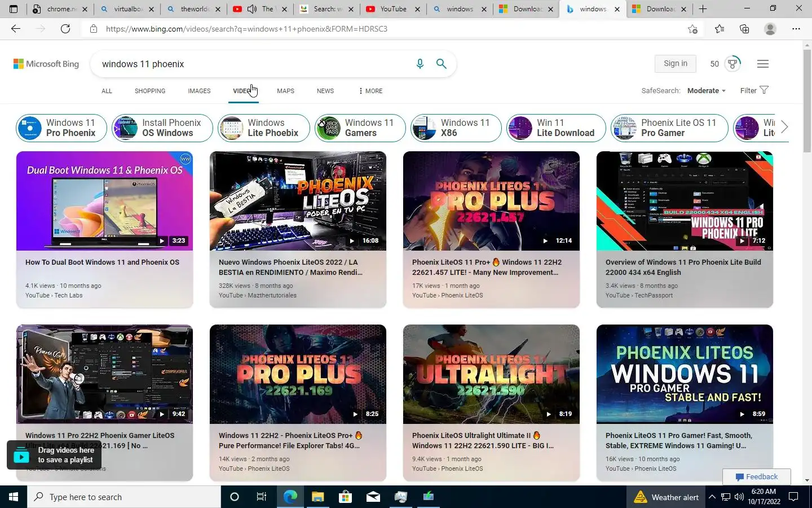
Task: Click the site info lock icon
Action: (94, 29)
